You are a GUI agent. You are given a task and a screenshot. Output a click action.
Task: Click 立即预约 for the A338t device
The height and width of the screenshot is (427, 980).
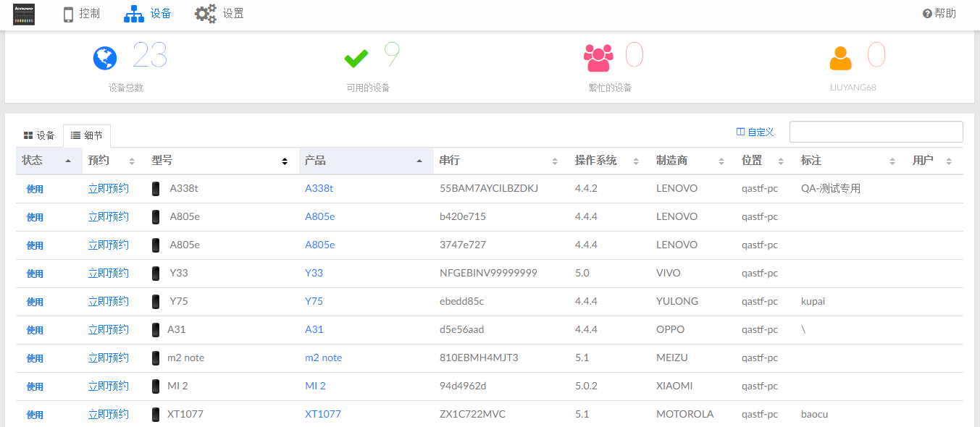[x=109, y=188]
